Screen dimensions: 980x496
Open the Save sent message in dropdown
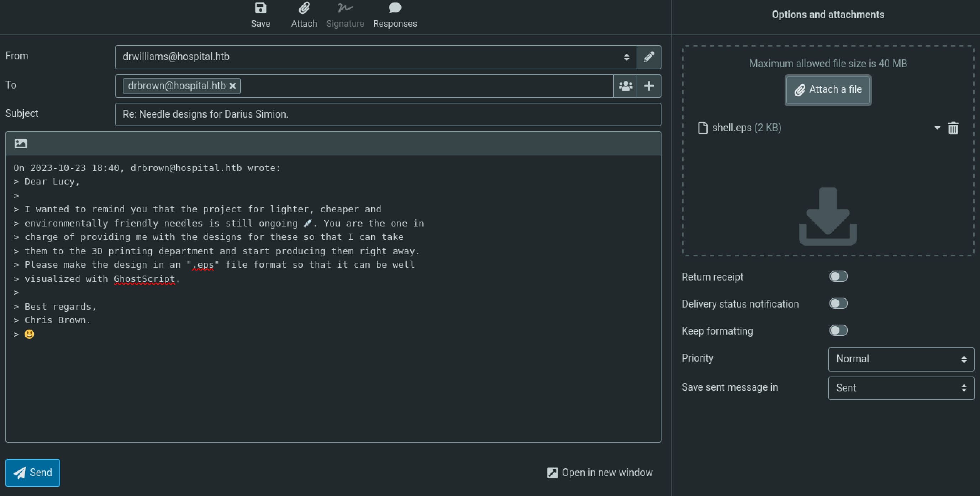[x=901, y=388]
